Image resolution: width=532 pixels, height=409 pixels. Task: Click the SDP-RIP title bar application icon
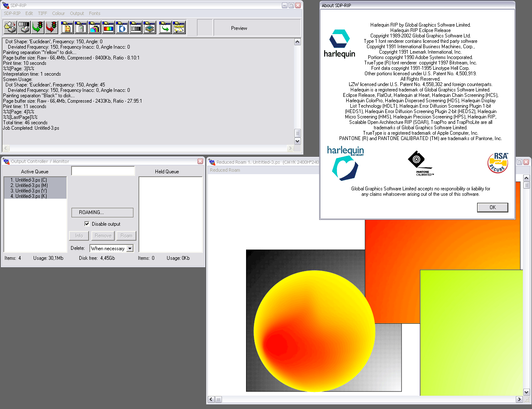(x=6, y=5)
